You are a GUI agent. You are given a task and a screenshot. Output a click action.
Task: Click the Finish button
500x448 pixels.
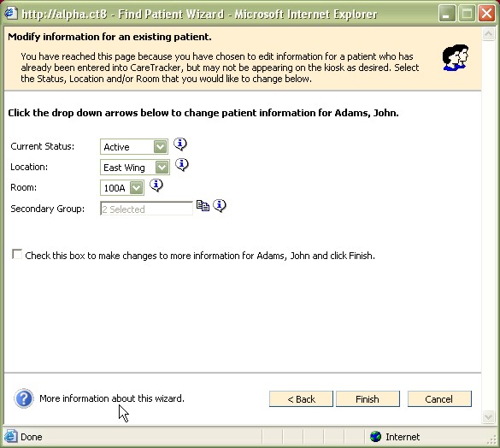coord(368,399)
